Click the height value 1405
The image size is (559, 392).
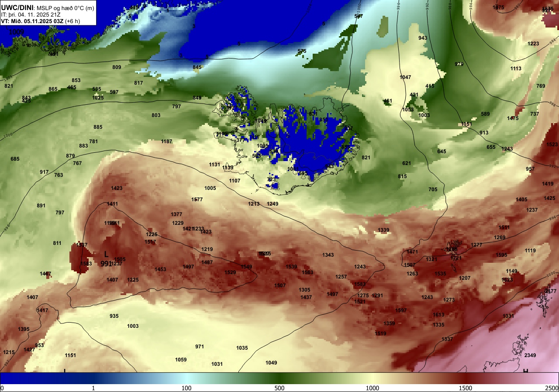[x=521, y=199]
